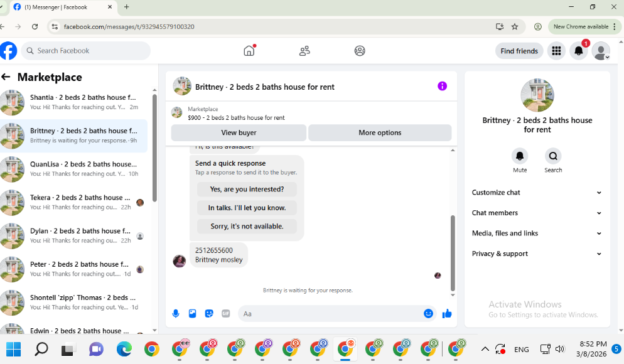Open Windows Start menu
Screen dimensions: 624x364
[x=14, y=350]
